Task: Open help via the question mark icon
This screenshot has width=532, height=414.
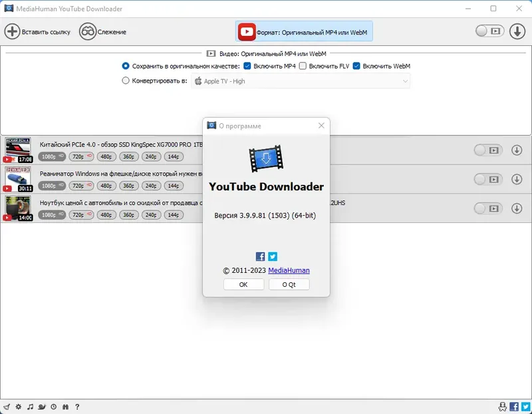Action: point(76,405)
